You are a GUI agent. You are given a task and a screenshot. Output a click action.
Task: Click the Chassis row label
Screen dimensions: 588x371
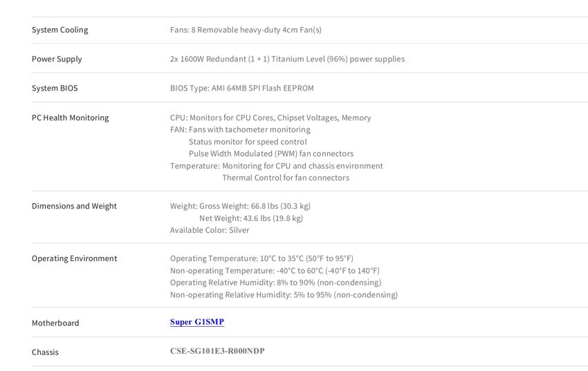[x=45, y=352]
